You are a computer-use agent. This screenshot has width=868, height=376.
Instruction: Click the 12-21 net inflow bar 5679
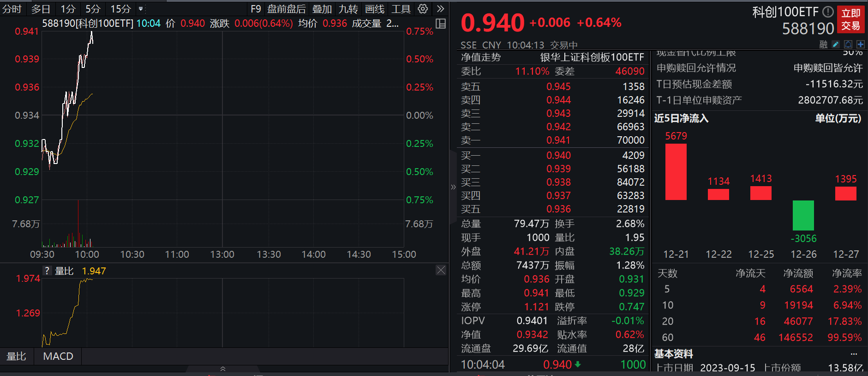tap(676, 172)
